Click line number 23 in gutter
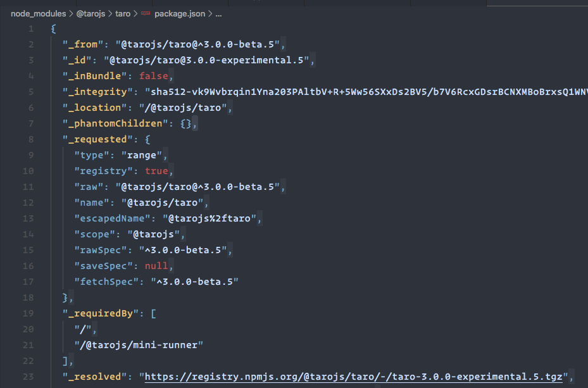588x388 pixels. tap(28, 377)
